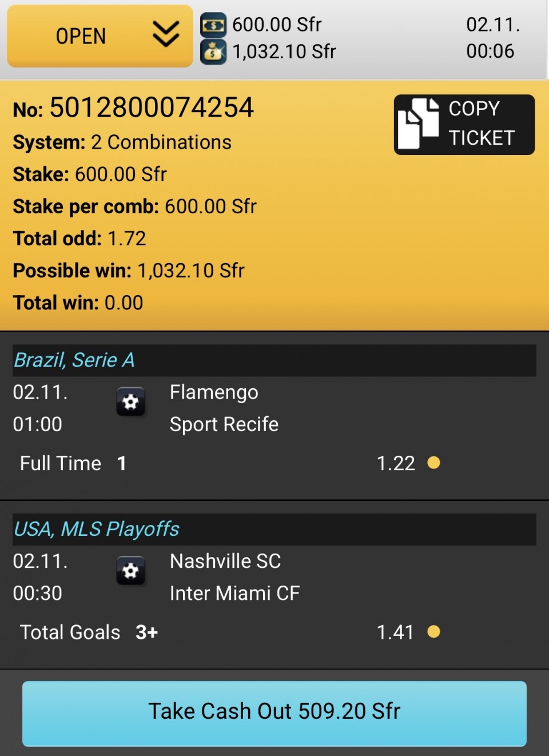The image size is (549, 756).
Task: Click the Full Time 1 bet selection
Action: 73,463
